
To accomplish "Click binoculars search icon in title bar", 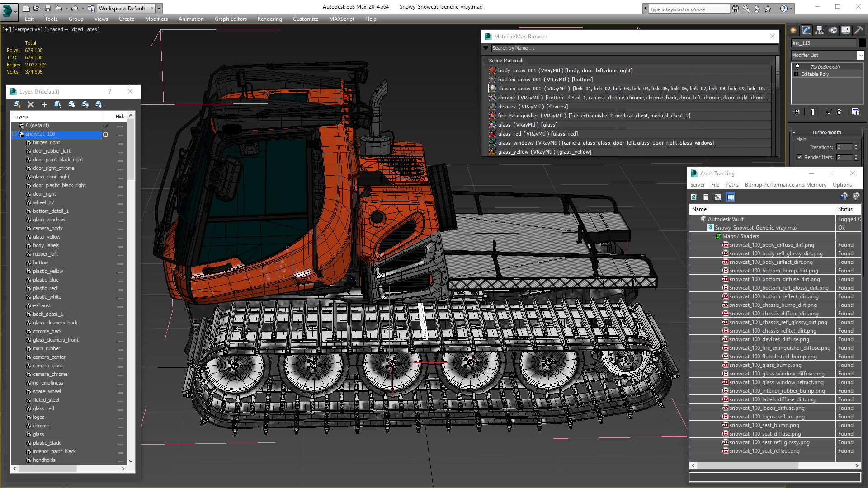I will coord(736,9).
